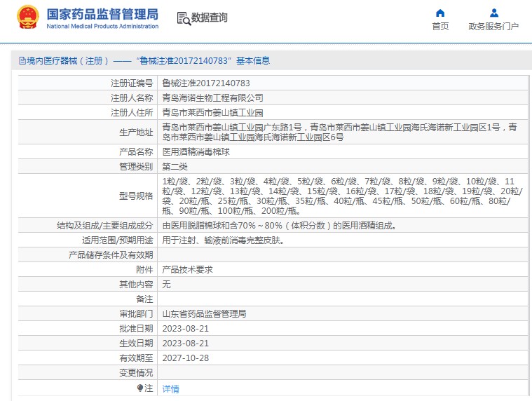The image size is (532, 401).
Task: Select expiry date 2027-10-28
Action: click(x=186, y=358)
